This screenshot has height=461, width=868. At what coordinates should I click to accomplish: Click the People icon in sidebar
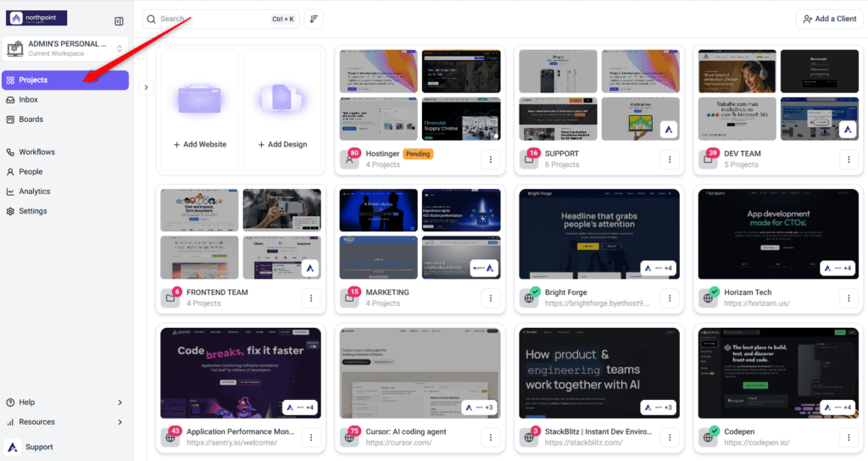(x=10, y=171)
